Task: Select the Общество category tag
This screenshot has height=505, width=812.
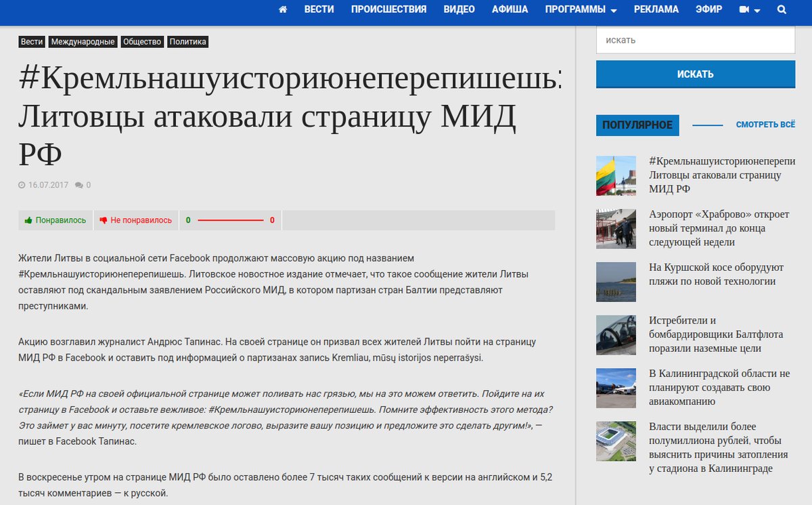Action: coord(142,42)
